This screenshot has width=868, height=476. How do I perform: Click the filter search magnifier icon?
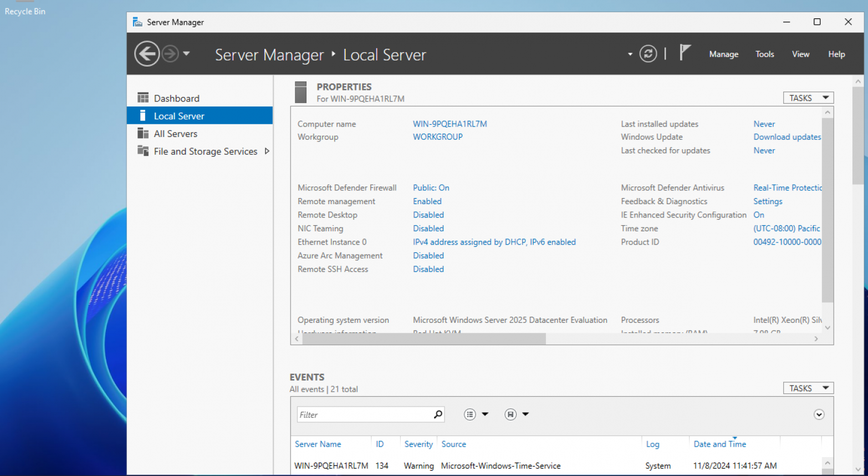[x=438, y=414]
